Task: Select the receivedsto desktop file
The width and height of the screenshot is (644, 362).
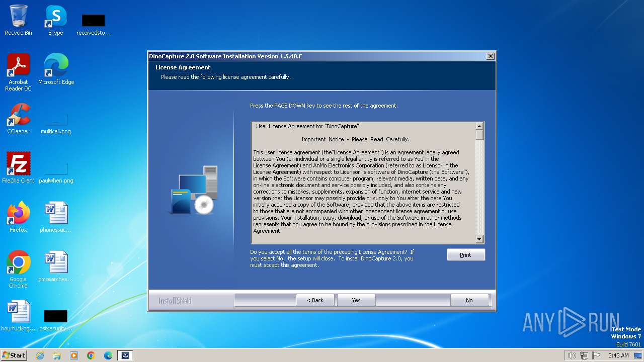Action: (x=94, y=24)
